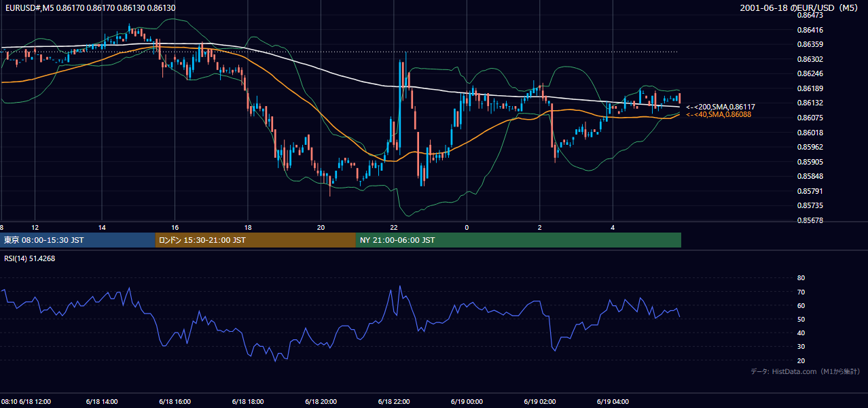The image size is (868, 408).
Task: Click price axis value 0.86416
Action: pos(810,29)
